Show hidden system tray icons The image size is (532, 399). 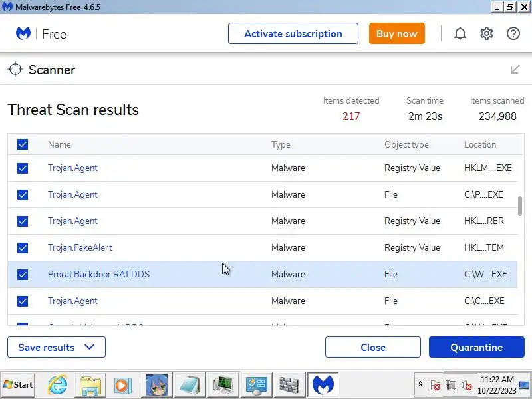(420, 384)
